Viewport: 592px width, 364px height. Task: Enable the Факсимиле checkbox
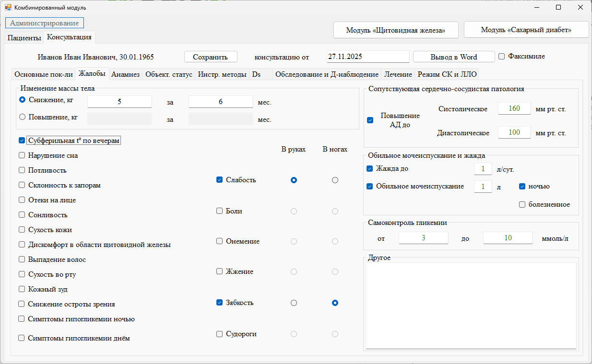pyautogui.click(x=502, y=57)
